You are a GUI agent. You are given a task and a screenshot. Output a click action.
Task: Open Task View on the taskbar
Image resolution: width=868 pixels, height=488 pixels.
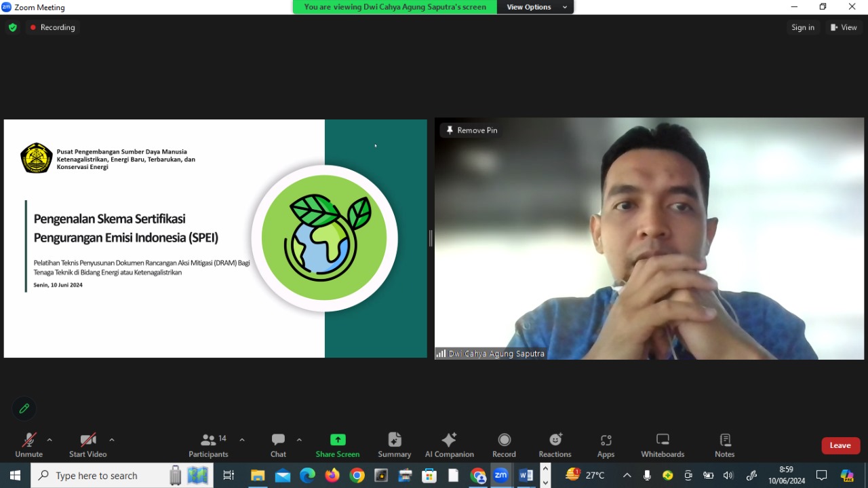(x=229, y=476)
